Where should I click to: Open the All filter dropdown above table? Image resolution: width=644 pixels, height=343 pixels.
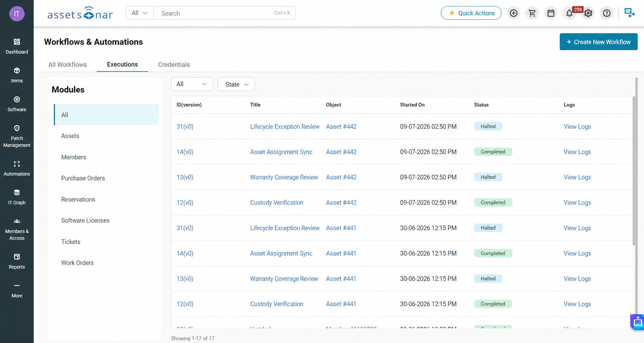point(192,84)
